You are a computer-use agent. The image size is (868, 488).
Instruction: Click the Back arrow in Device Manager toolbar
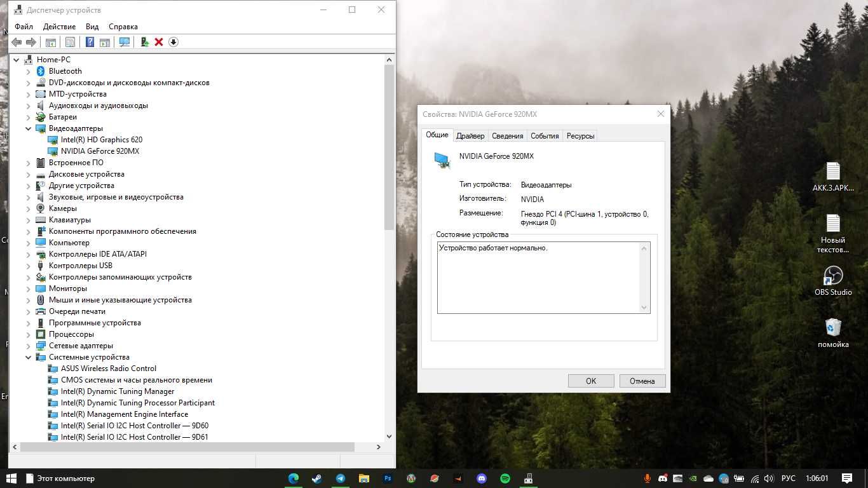17,42
